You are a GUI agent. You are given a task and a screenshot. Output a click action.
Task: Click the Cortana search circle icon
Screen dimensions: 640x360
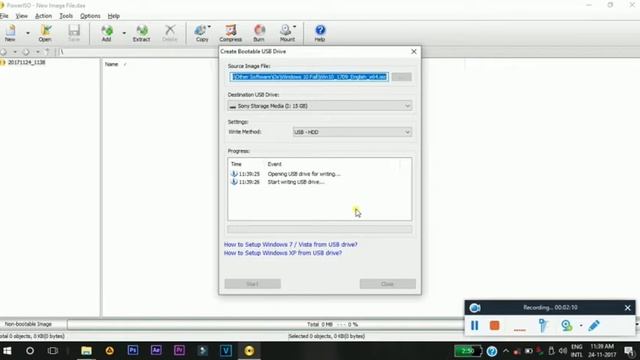30,351
